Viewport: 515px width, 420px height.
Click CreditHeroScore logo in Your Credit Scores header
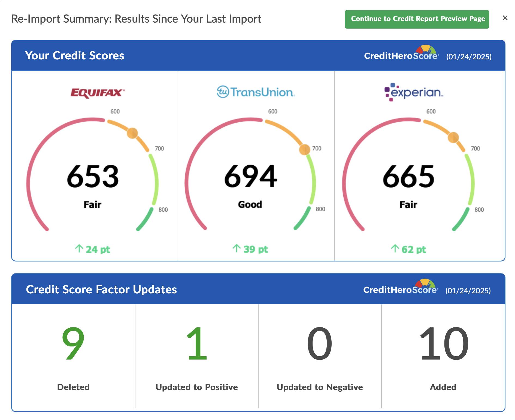(401, 54)
